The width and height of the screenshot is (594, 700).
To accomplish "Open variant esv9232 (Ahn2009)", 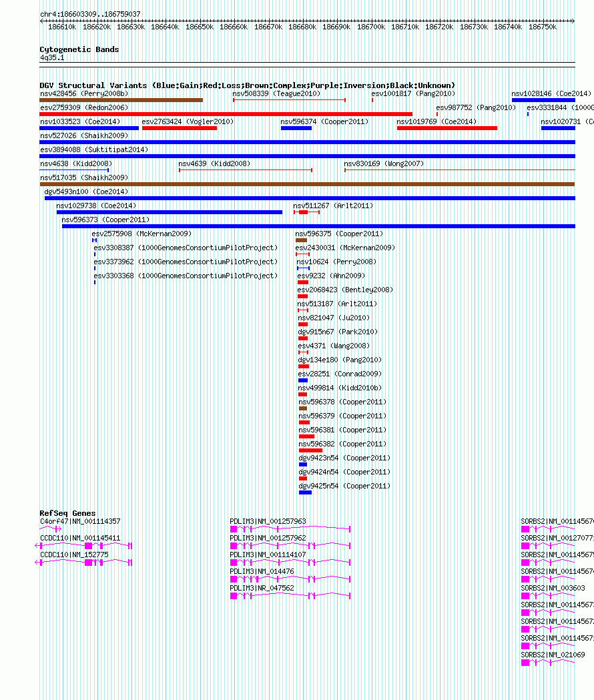I will pos(331,276).
